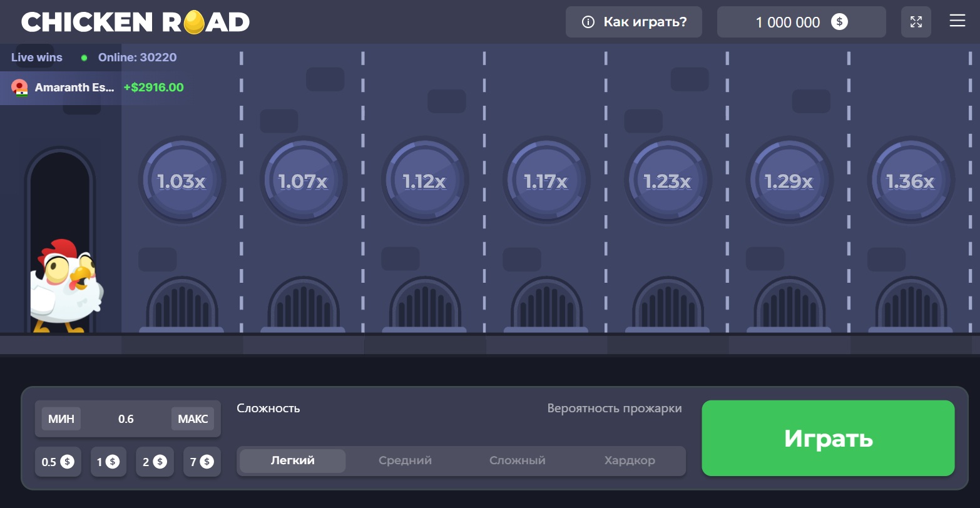Switch difficulty to Средний

405,461
